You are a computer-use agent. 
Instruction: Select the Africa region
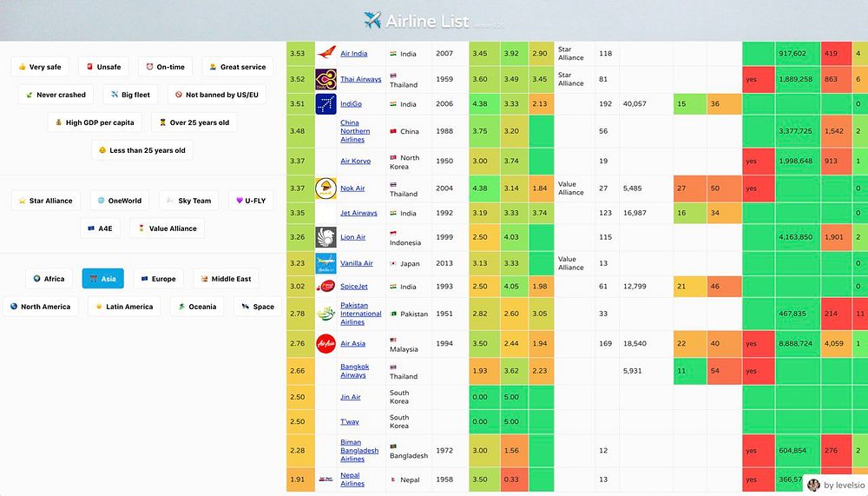point(49,278)
